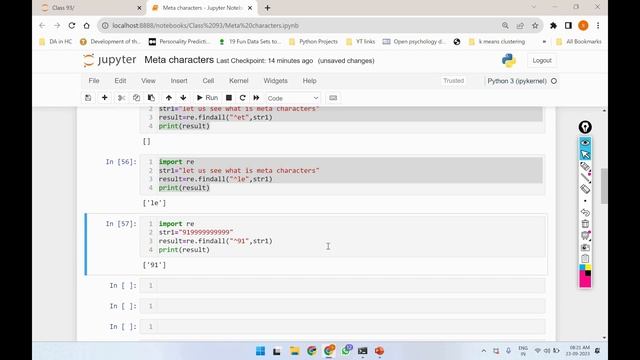Move selected cell up arrow
The image size is (640, 360).
click(x=169, y=98)
